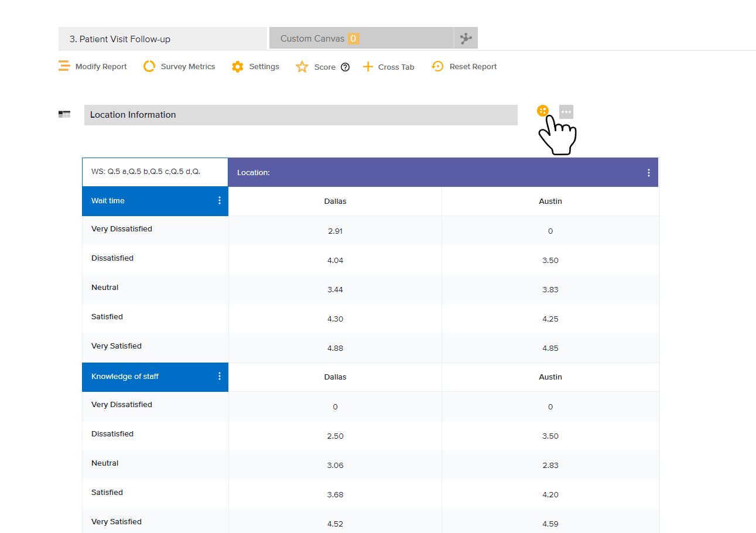Click the table icon beside Location Information

pyautogui.click(x=64, y=115)
